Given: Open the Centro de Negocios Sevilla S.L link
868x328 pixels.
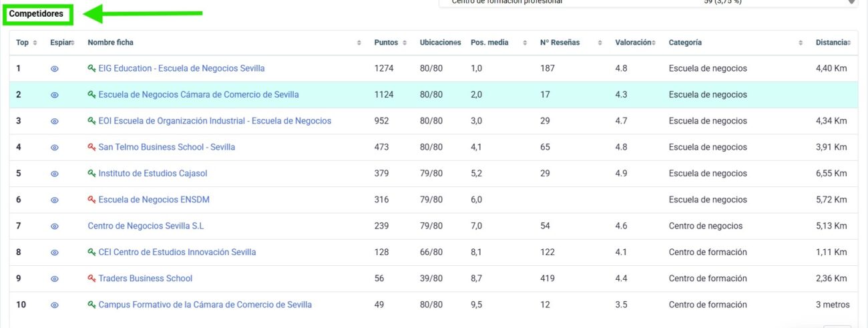Looking at the screenshot, I should [x=146, y=226].
